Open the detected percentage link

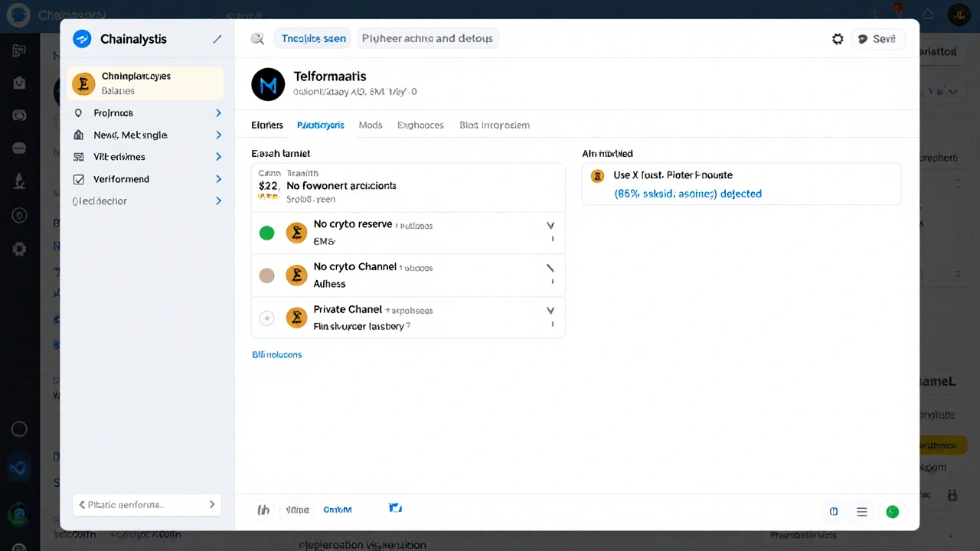pos(688,194)
